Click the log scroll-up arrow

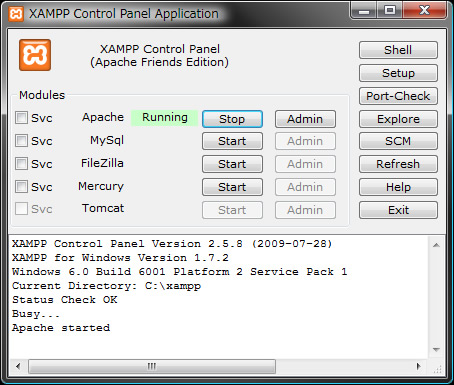tap(436, 245)
